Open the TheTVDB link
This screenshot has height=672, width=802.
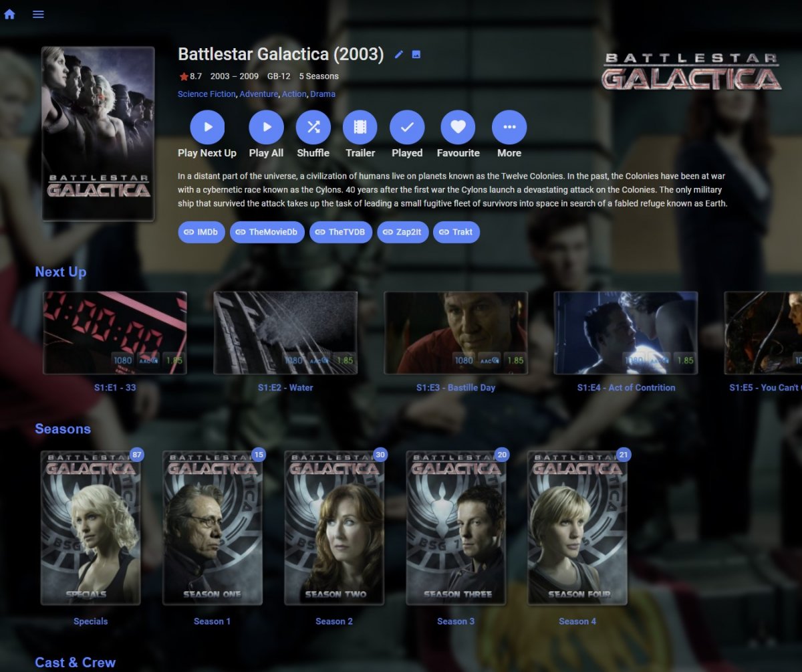pyautogui.click(x=341, y=232)
